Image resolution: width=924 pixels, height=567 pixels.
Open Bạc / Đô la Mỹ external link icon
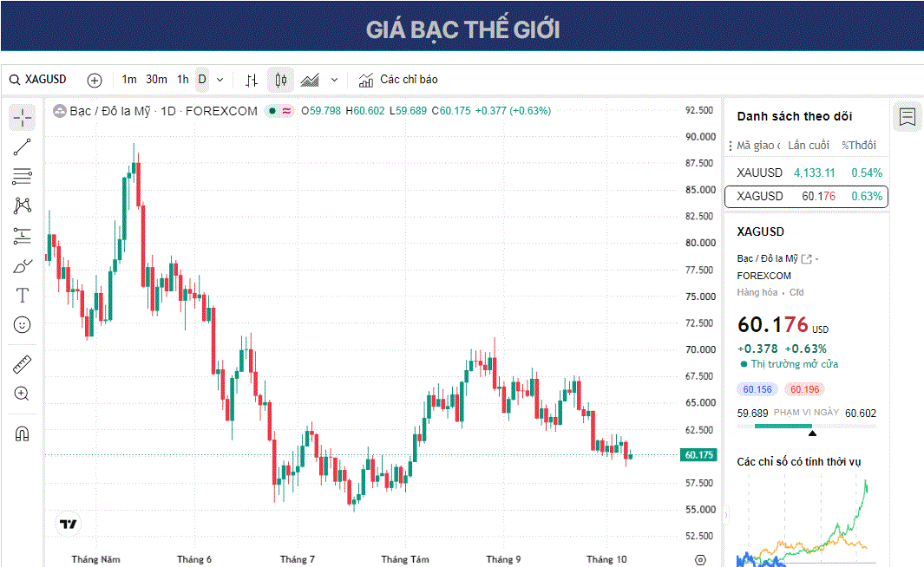click(807, 259)
